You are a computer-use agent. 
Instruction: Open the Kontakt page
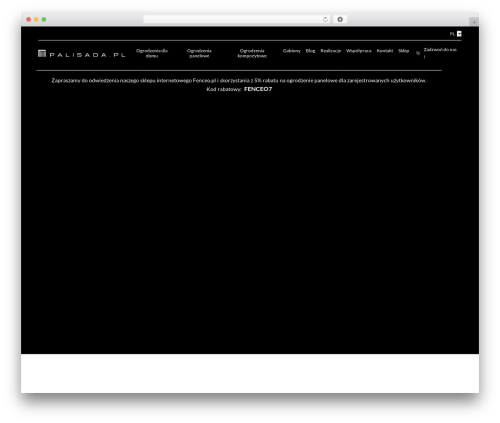(385, 51)
